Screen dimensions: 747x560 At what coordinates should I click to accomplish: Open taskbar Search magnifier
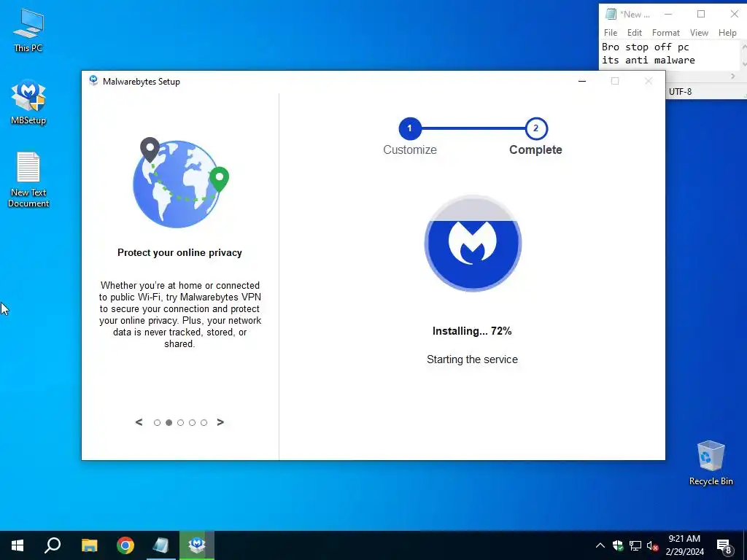coord(53,545)
